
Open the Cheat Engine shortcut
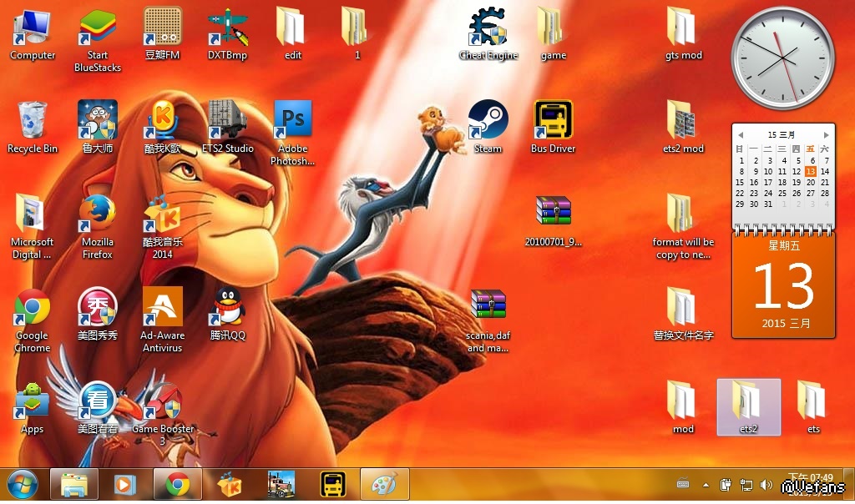point(488,33)
